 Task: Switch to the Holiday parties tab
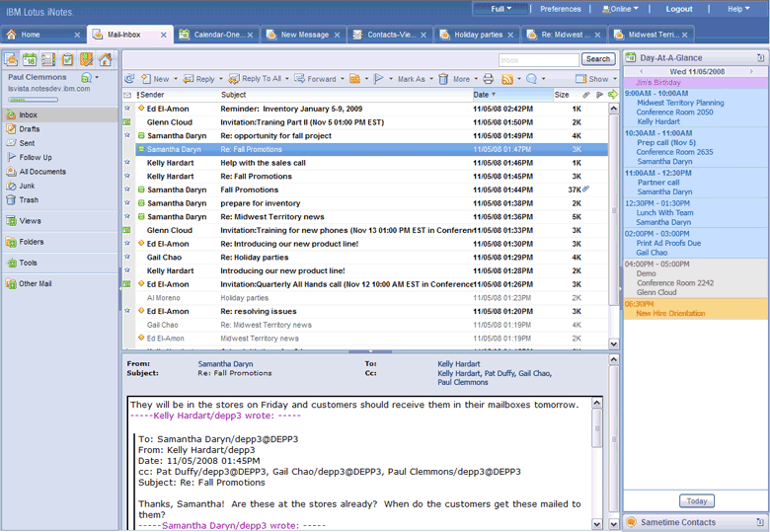(x=478, y=35)
